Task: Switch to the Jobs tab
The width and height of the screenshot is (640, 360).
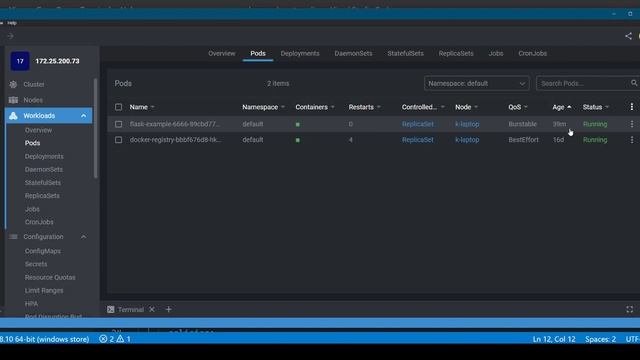Action: pyautogui.click(x=496, y=53)
